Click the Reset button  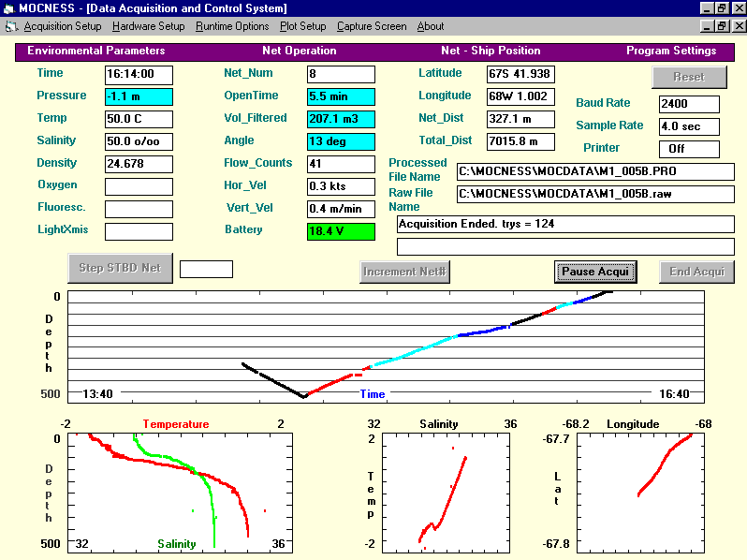[689, 77]
